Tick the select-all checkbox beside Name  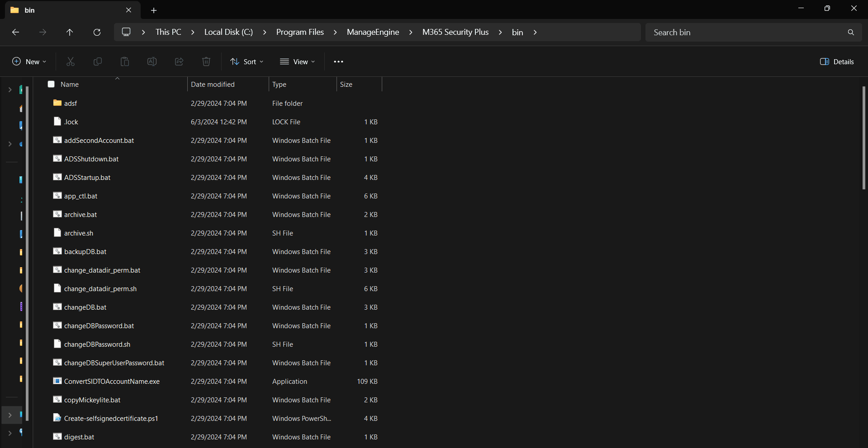(x=51, y=84)
